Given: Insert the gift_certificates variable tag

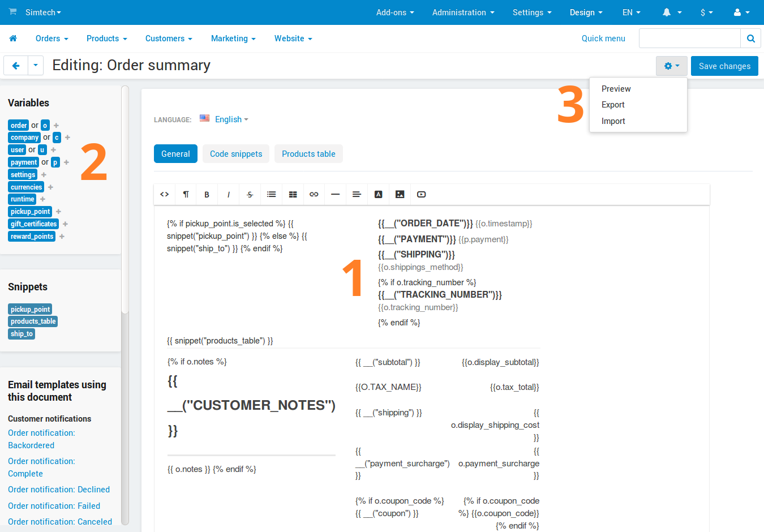Looking at the screenshot, I should click(33, 224).
